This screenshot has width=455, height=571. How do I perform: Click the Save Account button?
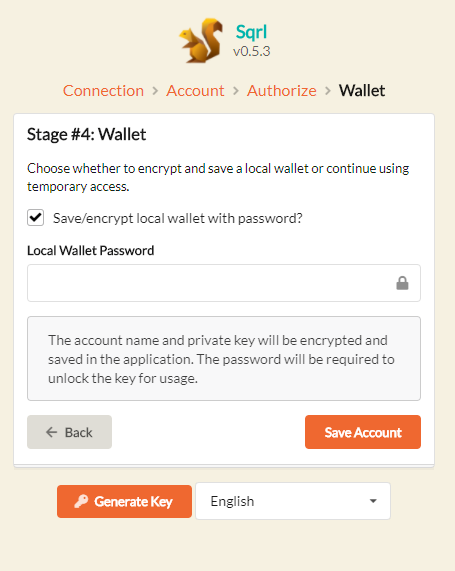(363, 432)
